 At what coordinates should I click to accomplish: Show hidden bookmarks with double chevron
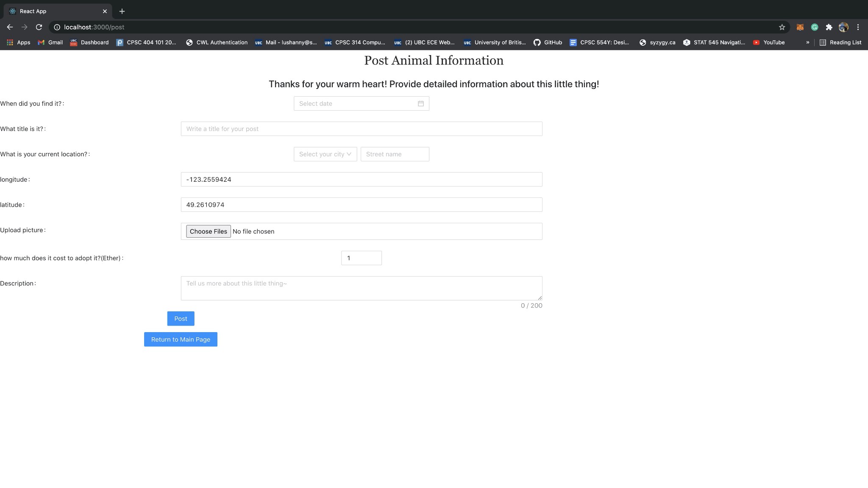pyautogui.click(x=807, y=42)
